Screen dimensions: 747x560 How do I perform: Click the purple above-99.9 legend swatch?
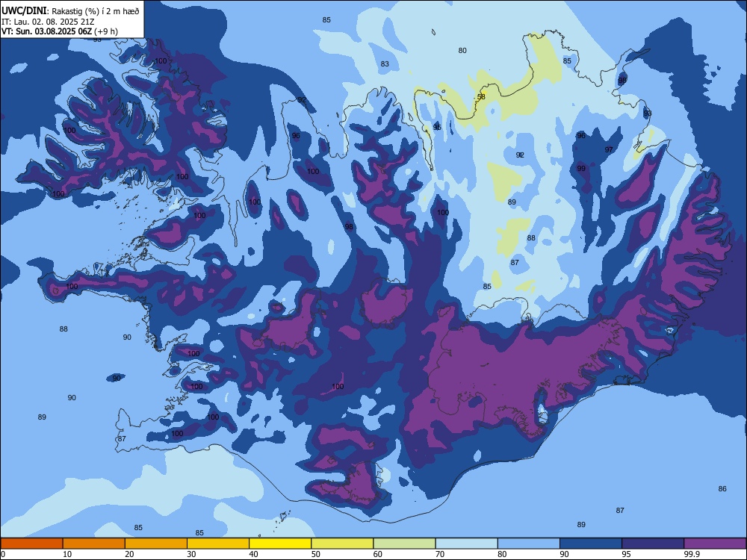[x=715, y=544]
